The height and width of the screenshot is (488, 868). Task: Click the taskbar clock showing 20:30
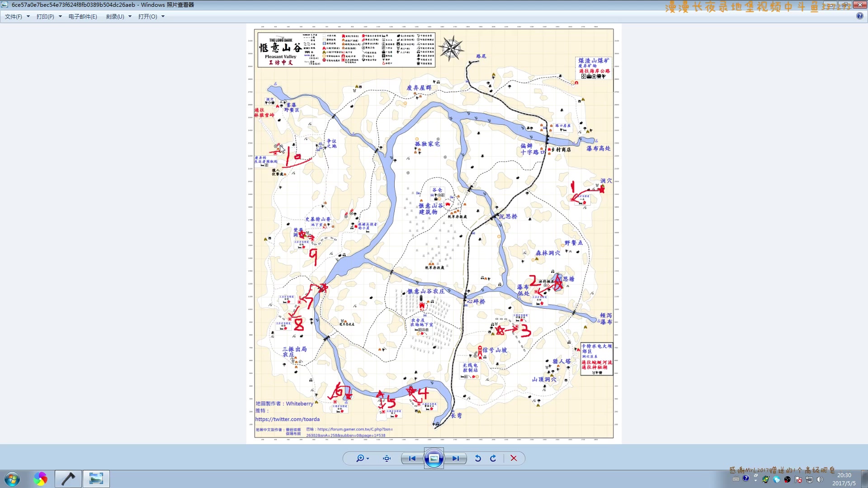(844, 479)
